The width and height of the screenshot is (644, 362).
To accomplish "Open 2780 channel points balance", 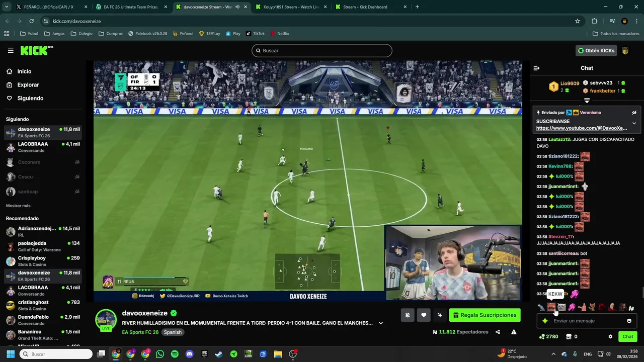I will coord(548,337).
